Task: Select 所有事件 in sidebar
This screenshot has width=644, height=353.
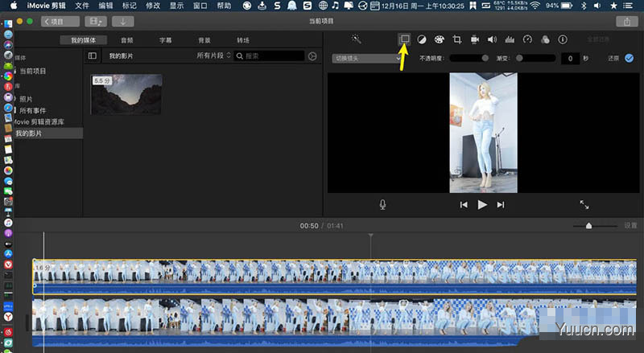Action: click(x=32, y=110)
